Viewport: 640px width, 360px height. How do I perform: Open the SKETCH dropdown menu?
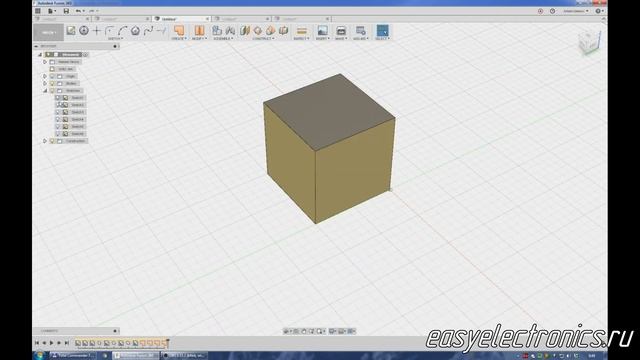(115, 38)
